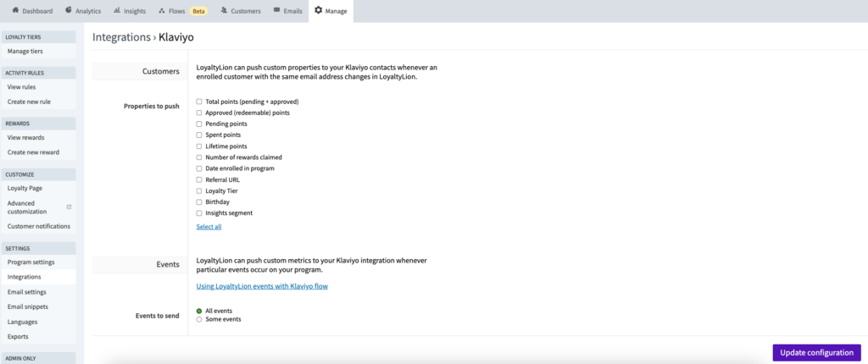Go to Email snippets
Screen dimensions: 868x364
click(28, 307)
